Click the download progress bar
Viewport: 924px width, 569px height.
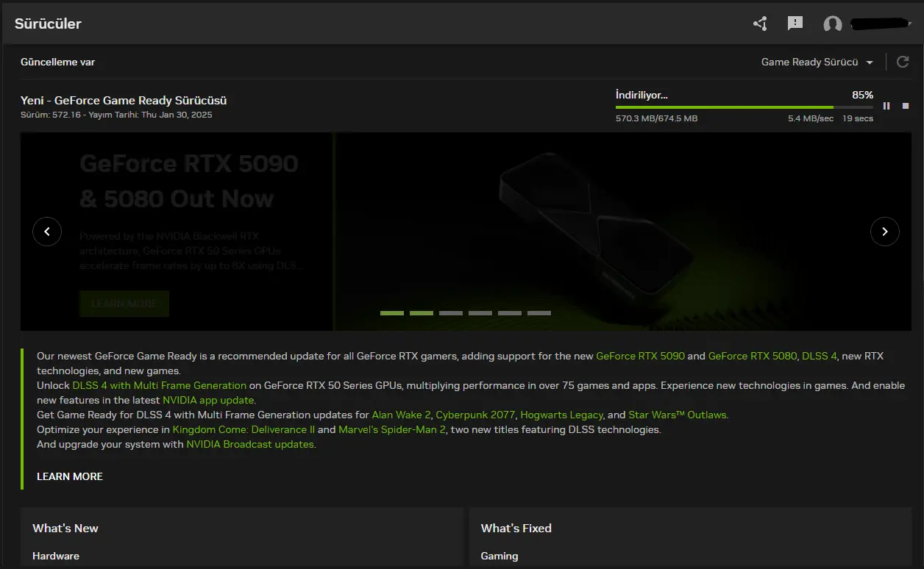[744, 107]
